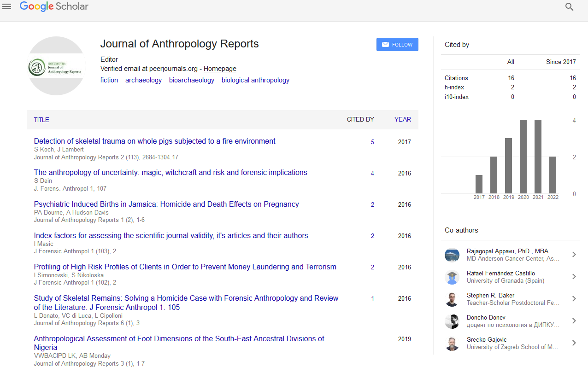Select the archaeology interest tag
This screenshot has height=373, width=588.
pos(143,80)
